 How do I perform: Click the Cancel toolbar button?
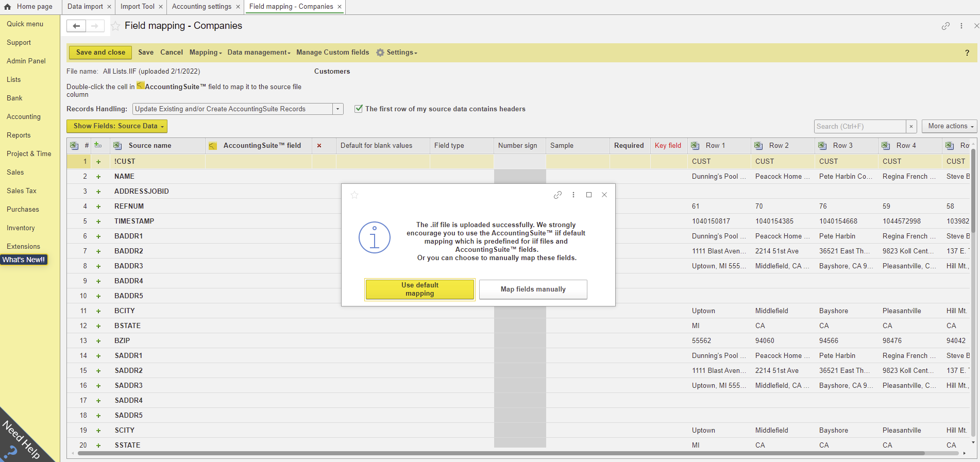tap(172, 53)
